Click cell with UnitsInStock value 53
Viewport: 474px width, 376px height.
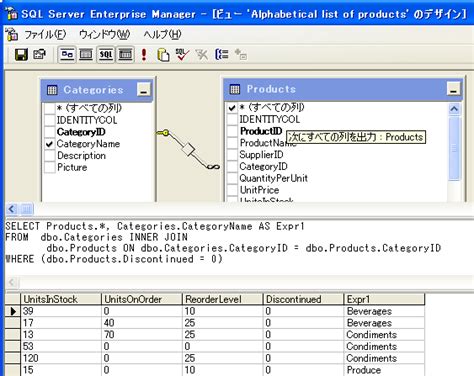61,347
